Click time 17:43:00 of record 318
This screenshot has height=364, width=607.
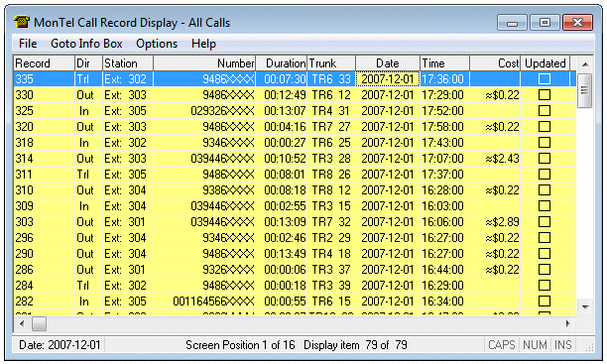(442, 143)
